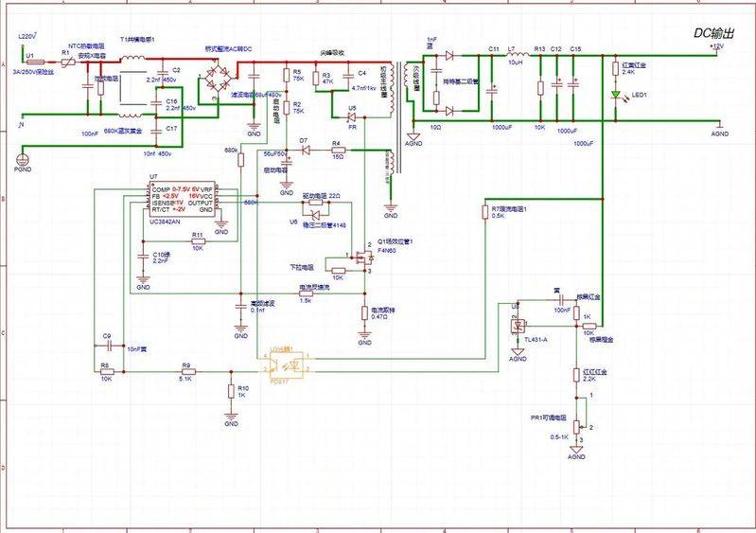
Task: Click the 'TL431-A' label text
Action: pyautogui.click(x=536, y=340)
